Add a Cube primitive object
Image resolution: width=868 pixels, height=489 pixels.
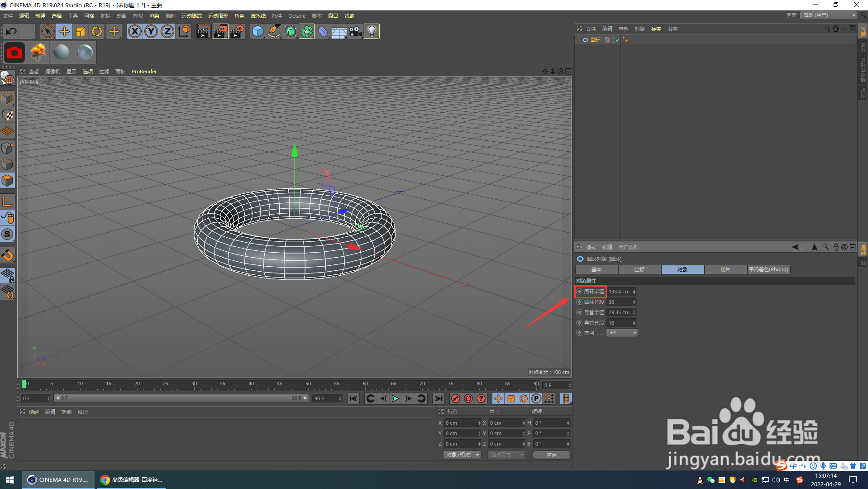click(x=258, y=31)
